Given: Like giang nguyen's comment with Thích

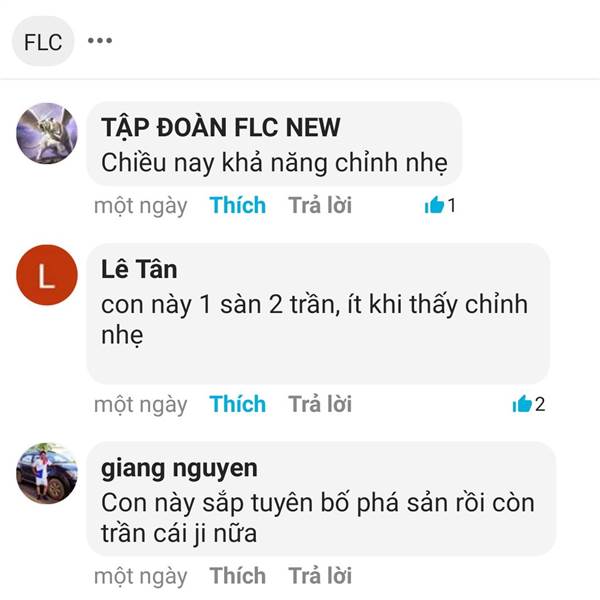Looking at the screenshot, I should (238, 576).
